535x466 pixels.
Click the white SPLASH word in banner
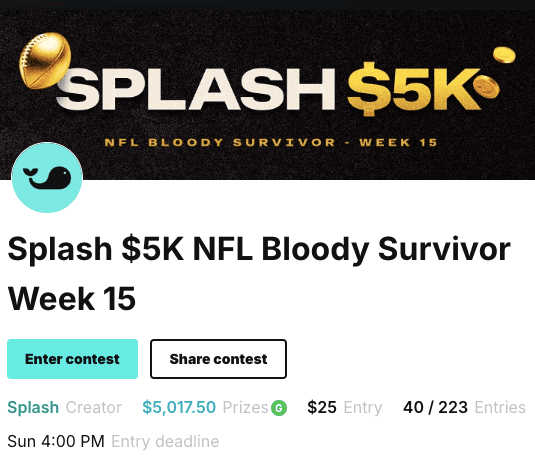[196, 89]
